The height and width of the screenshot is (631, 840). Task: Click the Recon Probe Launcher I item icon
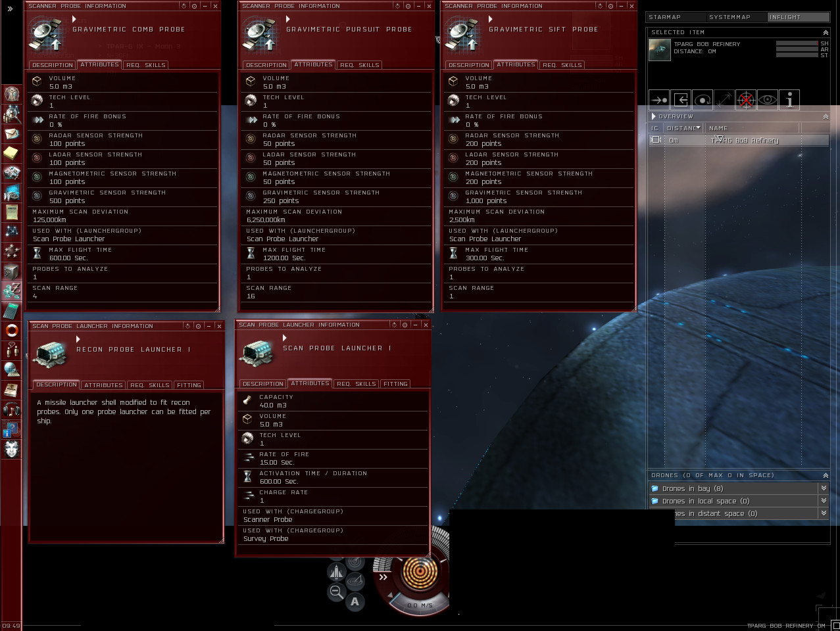(x=49, y=354)
